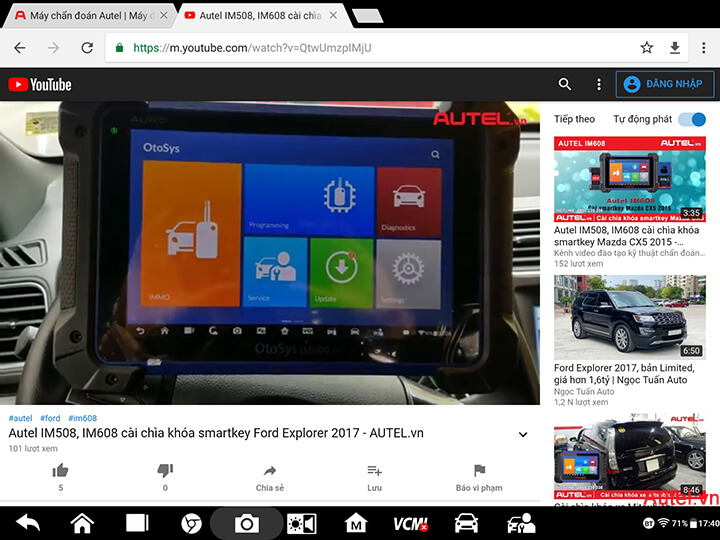Click the #autel hashtag link
720x540 pixels.
(21, 418)
